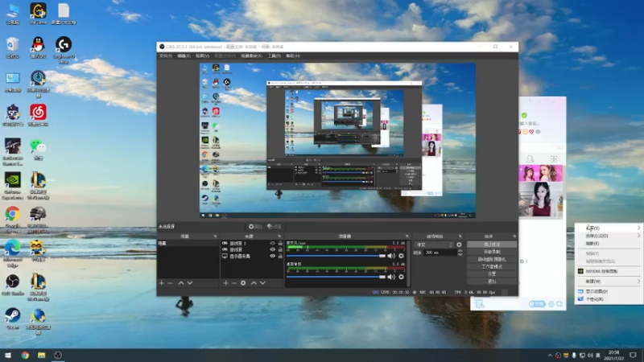644x362 pixels.
Task: Open the Help (H) menu in OBS
Action: tap(293, 56)
